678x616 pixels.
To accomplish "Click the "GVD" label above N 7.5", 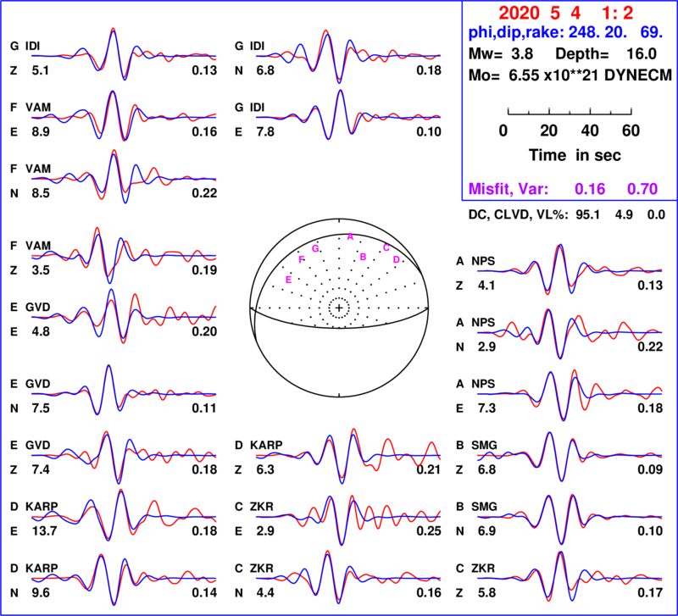I will (x=37, y=384).
